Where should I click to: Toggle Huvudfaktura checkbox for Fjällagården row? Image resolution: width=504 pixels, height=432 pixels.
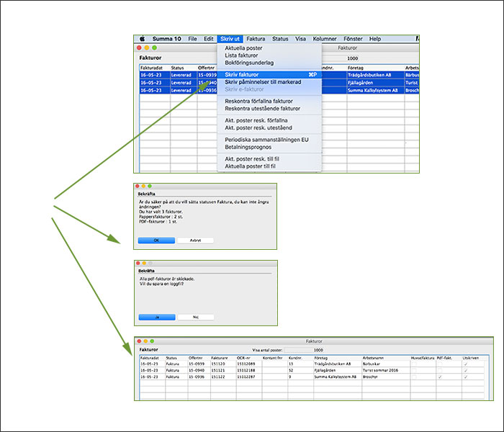[414, 371]
